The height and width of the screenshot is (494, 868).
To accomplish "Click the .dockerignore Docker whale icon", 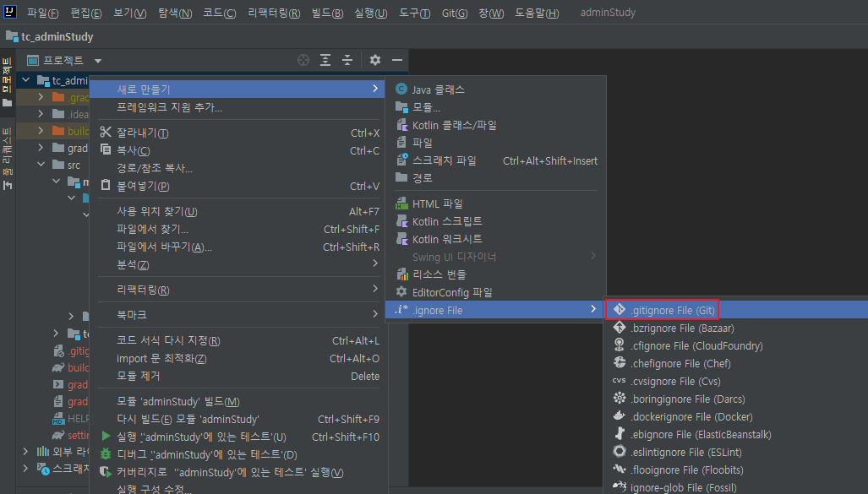I will 620,416.
